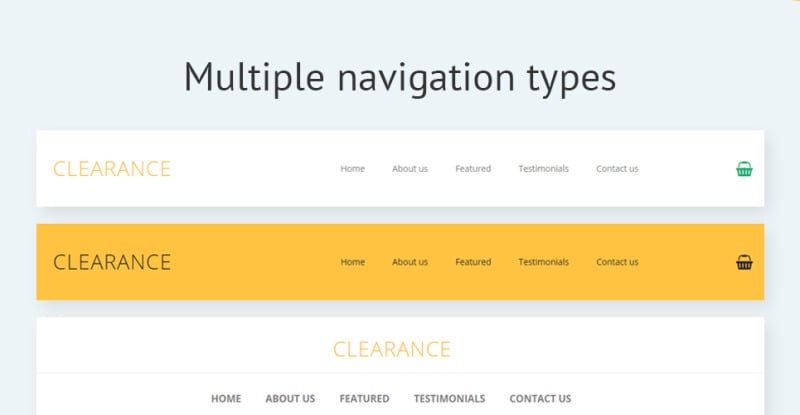Viewport: 800px width, 415px height.
Task: Click the uppercase HOME menu item
Action: pos(226,399)
